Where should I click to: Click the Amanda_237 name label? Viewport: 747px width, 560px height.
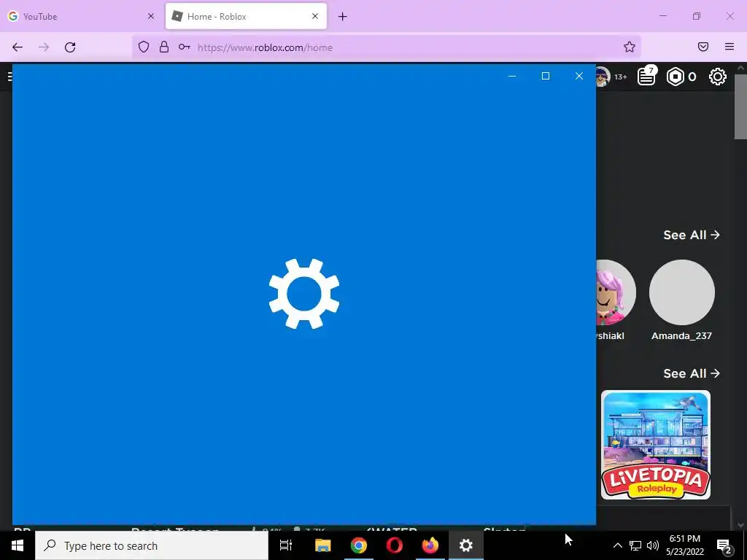click(681, 335)
